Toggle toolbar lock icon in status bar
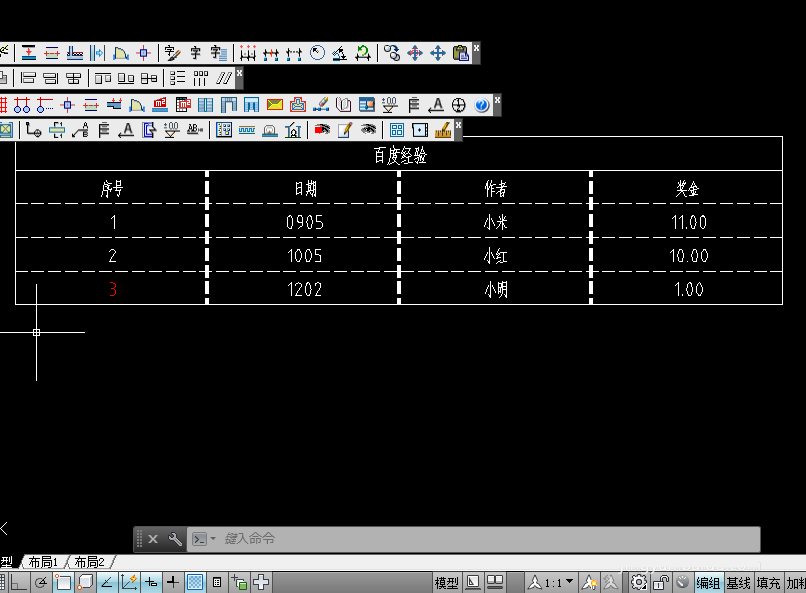The image size is (806, 593). (x=661, y=582)
